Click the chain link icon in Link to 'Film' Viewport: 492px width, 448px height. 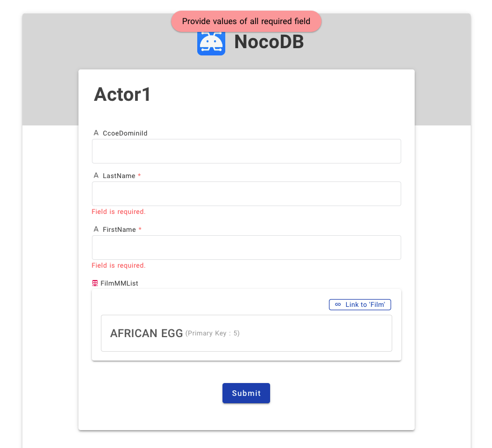337,305
